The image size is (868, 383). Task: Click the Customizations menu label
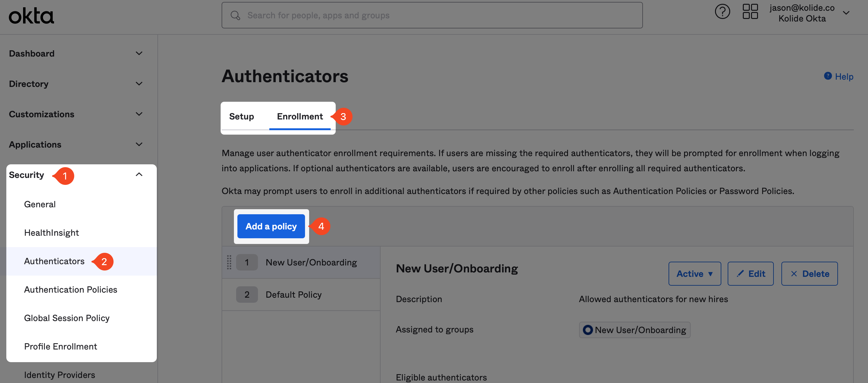pos(41,114)
